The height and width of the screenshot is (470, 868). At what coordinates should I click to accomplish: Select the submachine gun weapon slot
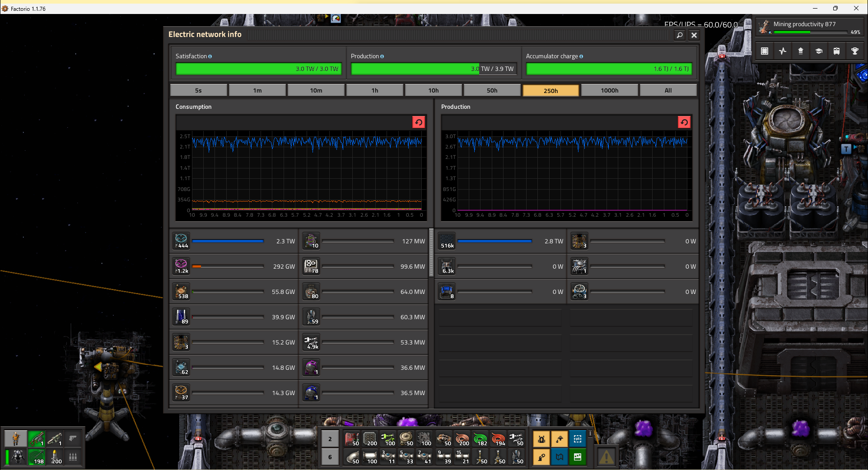37,438
